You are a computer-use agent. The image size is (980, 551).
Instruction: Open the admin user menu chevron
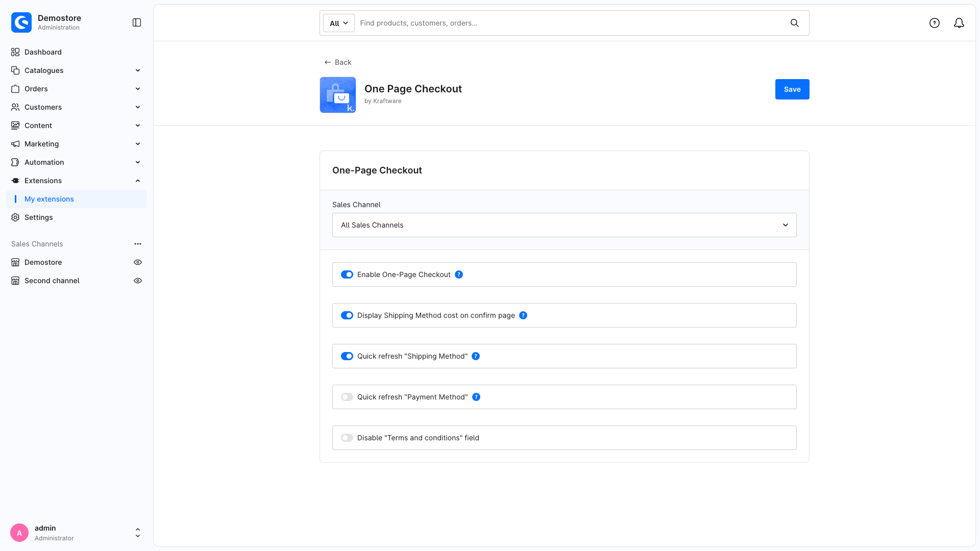click(x=138, y=533)
